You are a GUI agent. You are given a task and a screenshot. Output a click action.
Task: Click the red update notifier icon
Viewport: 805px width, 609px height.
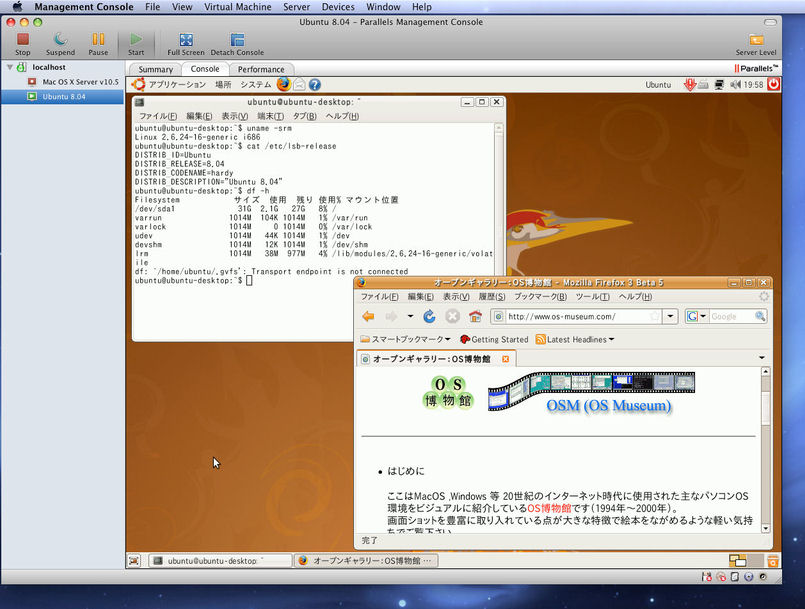689,84
